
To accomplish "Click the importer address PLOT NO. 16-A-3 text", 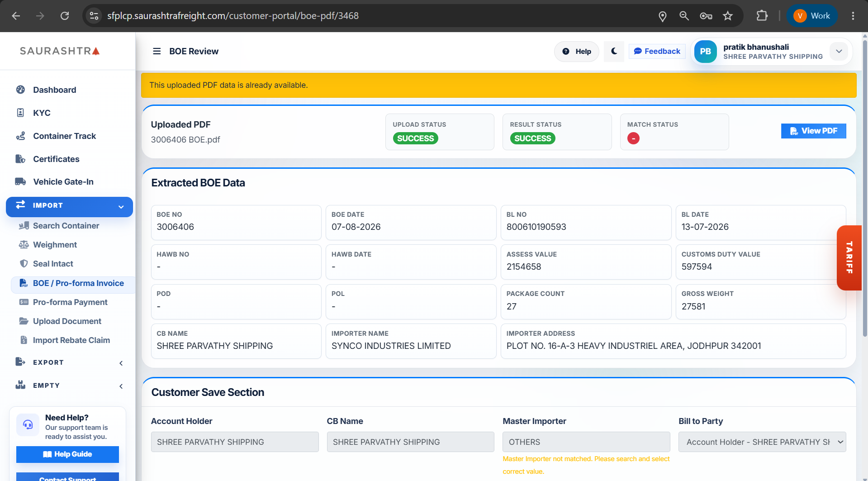I will [634, 346].
